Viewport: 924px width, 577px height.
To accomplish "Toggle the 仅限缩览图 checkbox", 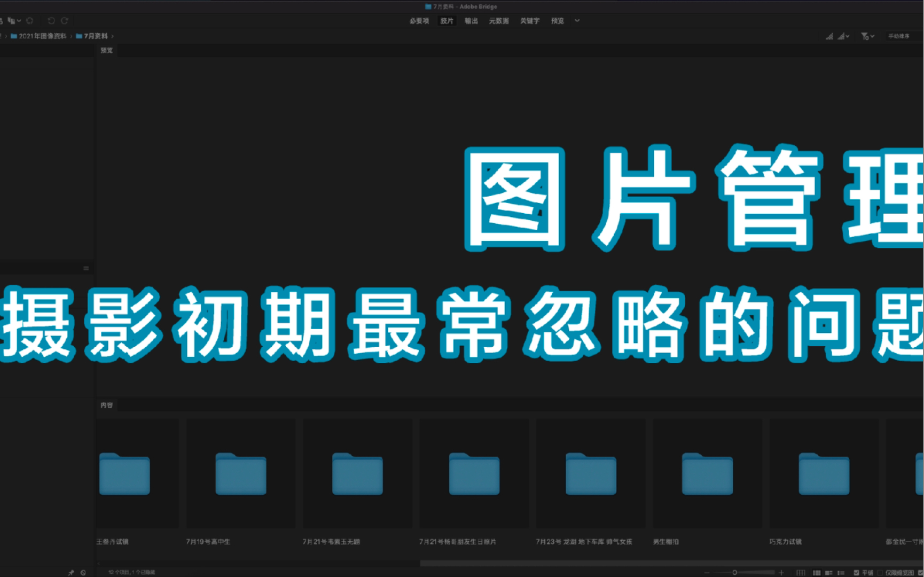I will (880, 573).
